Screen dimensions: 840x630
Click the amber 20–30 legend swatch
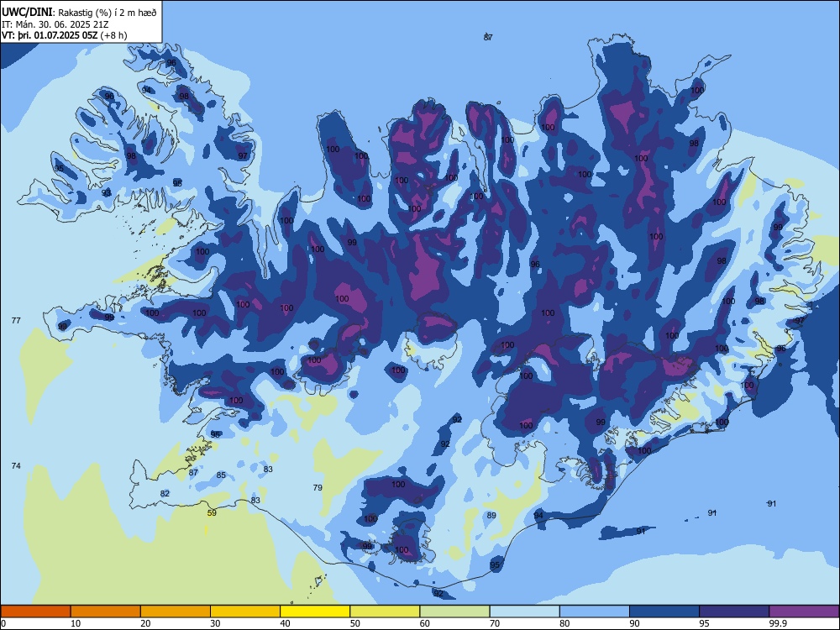click(176, 612)
